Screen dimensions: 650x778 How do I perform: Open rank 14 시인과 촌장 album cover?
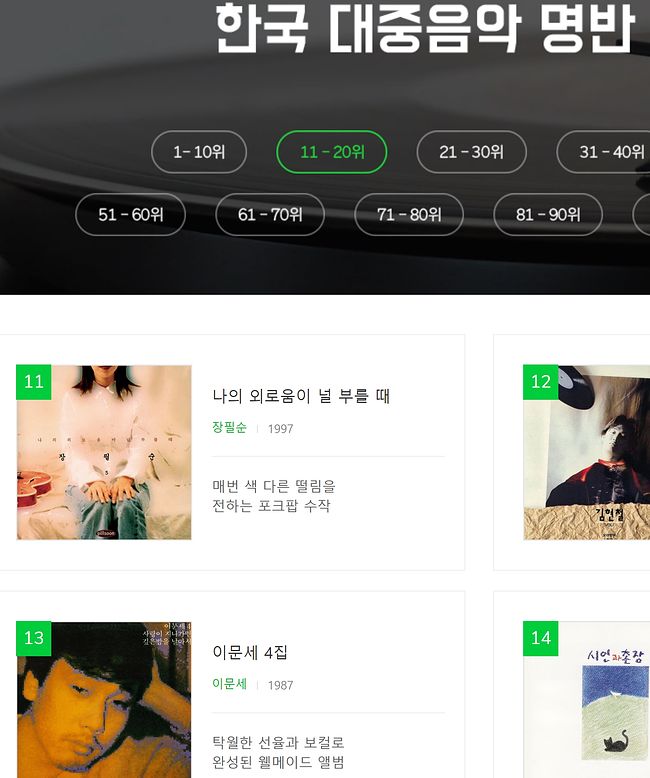pos(586,700)
